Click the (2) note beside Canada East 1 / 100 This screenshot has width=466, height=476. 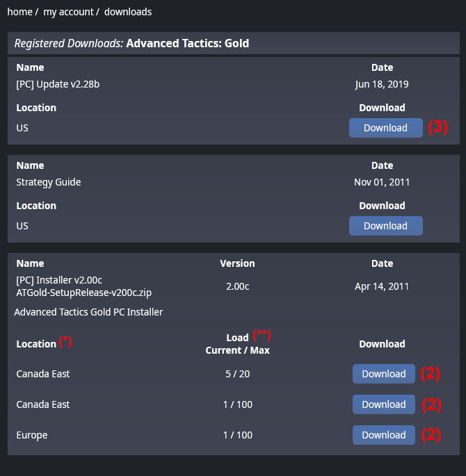coord(430,404)
